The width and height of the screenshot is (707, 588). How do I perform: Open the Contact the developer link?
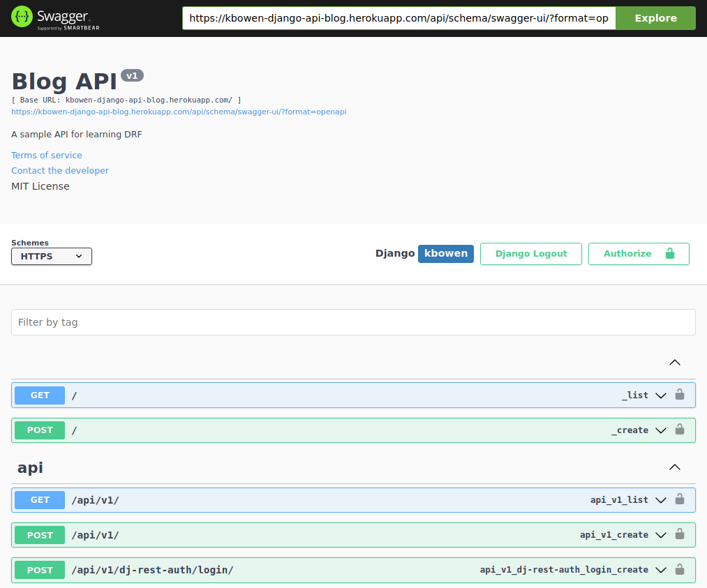click(60, 170)
